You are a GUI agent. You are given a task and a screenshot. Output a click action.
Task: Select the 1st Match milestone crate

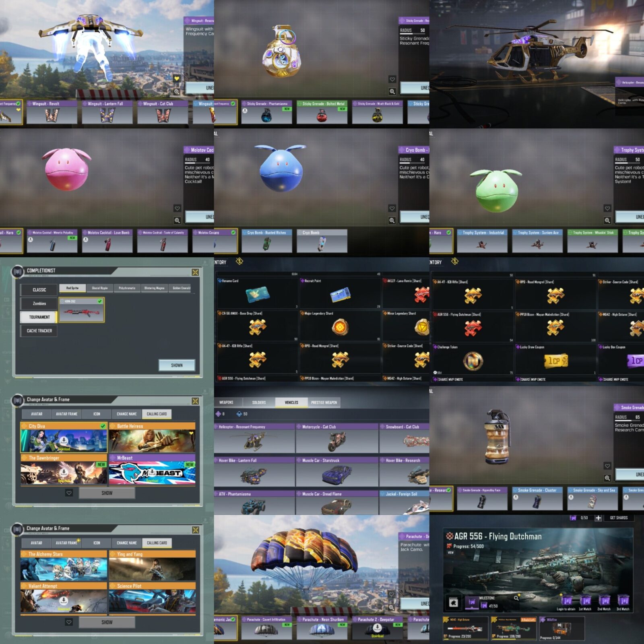pos(585,601)
